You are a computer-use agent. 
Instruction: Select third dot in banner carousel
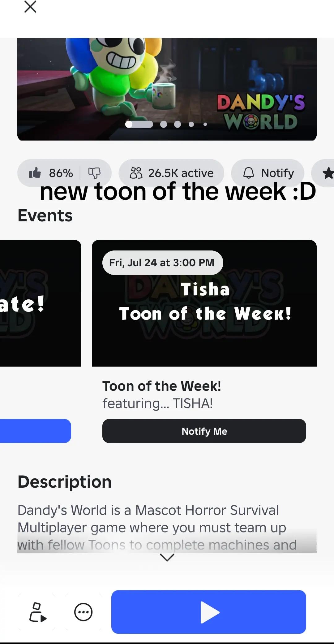point(178,124)
